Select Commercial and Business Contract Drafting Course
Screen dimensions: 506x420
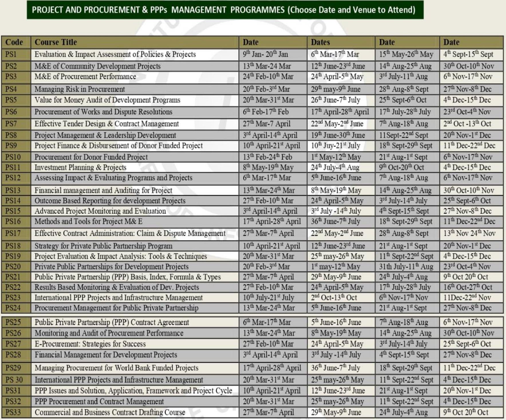point(110,413)
